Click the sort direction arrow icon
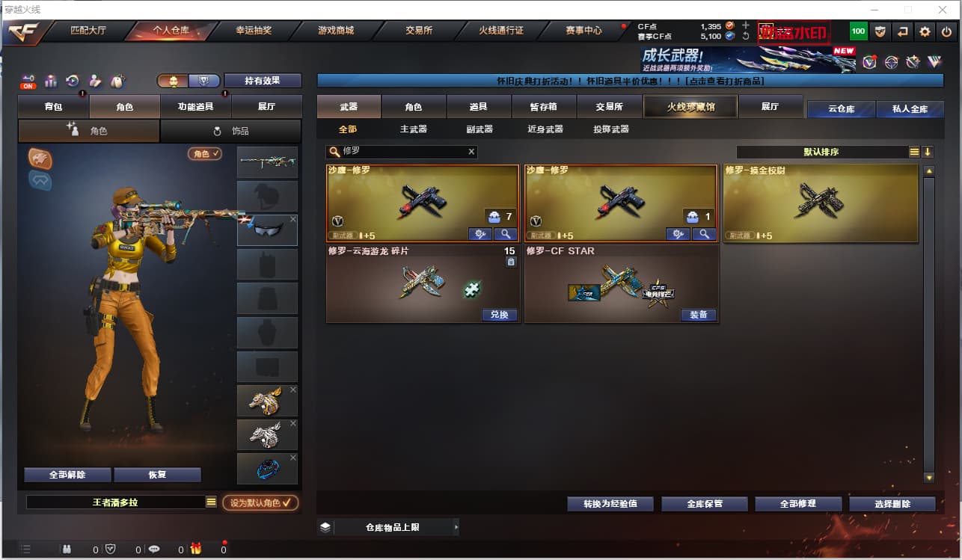This screenshot has height=560, width=962. 928,152
